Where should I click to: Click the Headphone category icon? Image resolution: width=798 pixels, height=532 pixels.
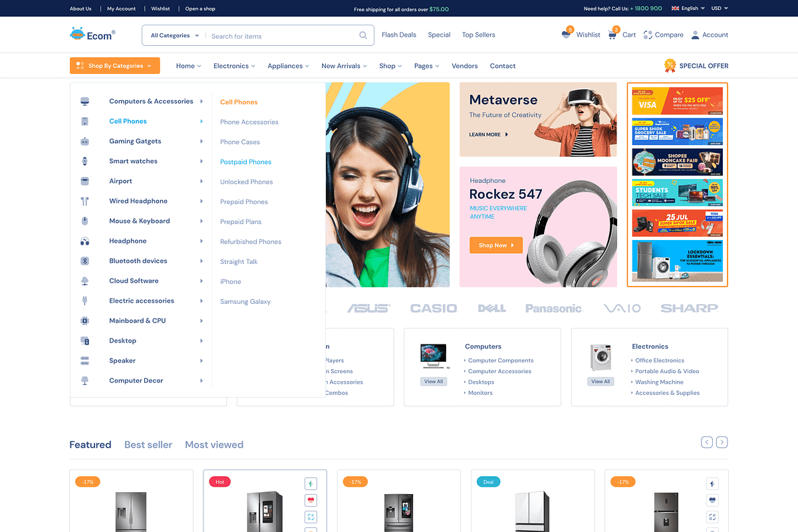[x=84, y=241]
